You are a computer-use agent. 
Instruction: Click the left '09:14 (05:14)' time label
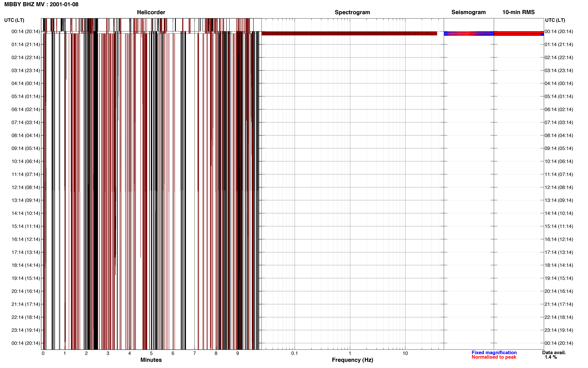point(26,148)
